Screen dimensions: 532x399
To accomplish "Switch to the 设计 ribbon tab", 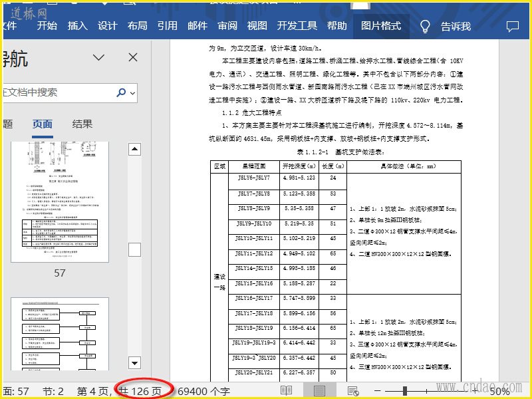I will tap(107, 26).
